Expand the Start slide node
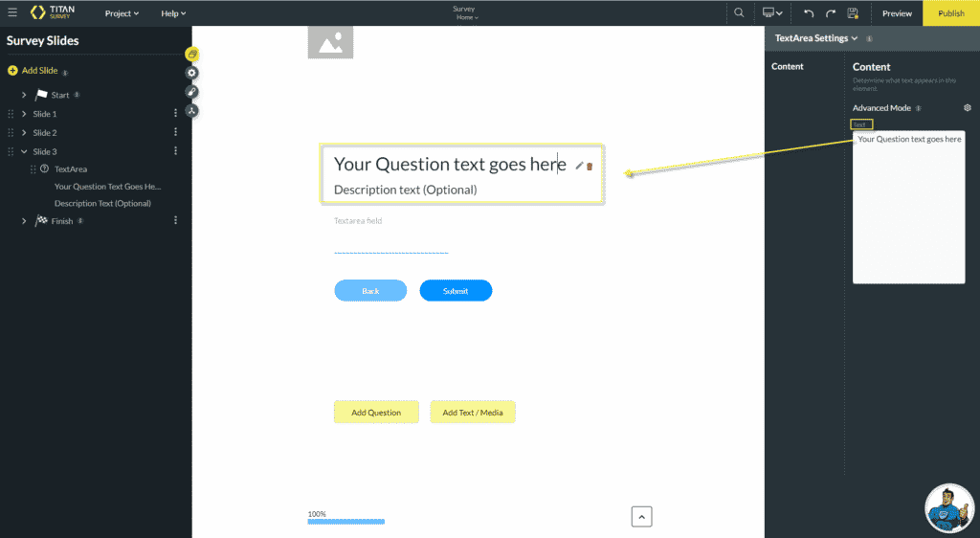Screen dimensions: 980x538 [24, 95]
